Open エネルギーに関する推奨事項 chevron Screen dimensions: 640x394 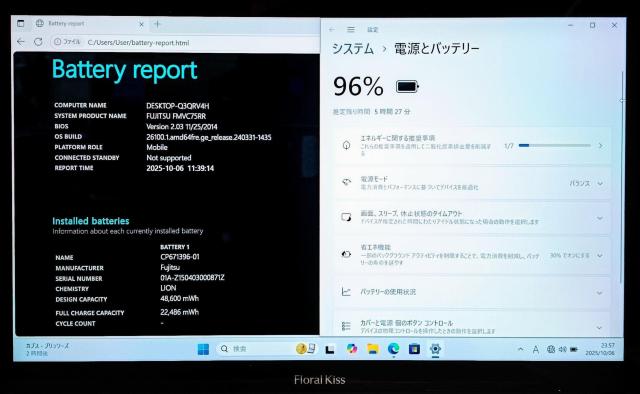click(600, 146)
